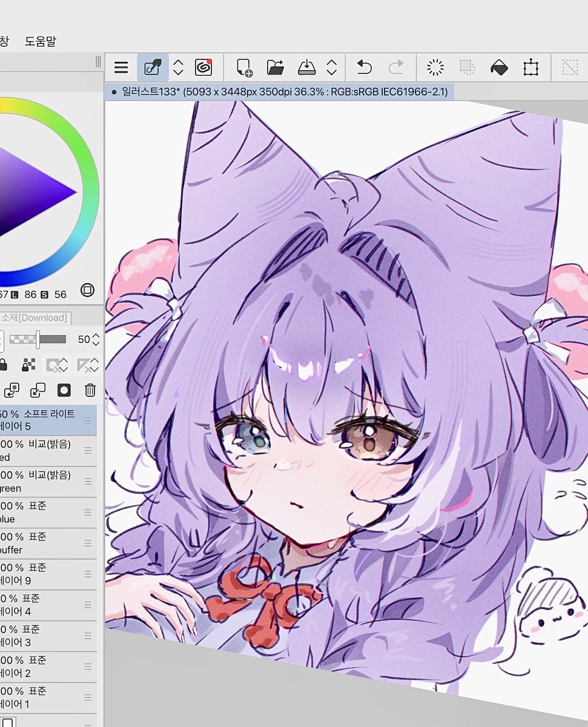Click the panel dock grip handle
This screenshot has height=727, width=588.
[98, 62]
